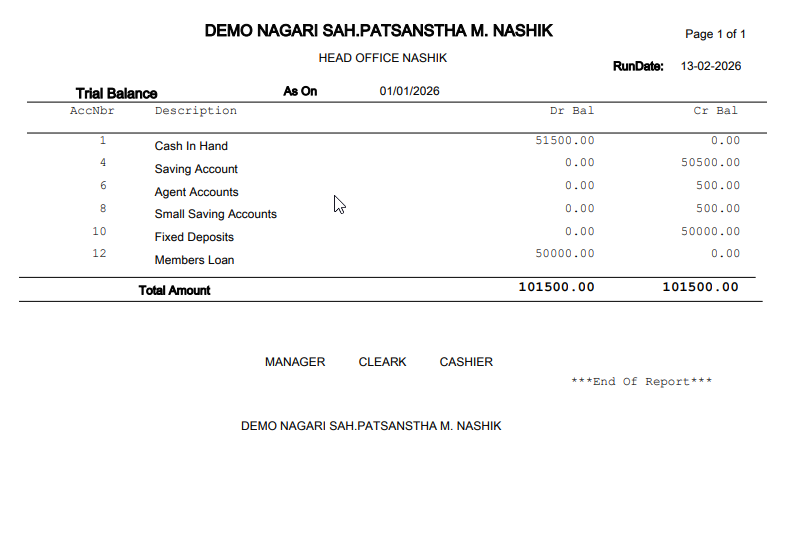Click the HEAD OFFICE NASHIK subtitle
The image size is (785, 533).
tap(382, 58)
